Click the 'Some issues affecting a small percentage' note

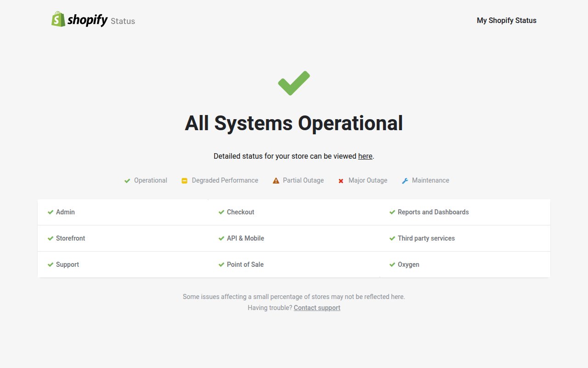294,297
